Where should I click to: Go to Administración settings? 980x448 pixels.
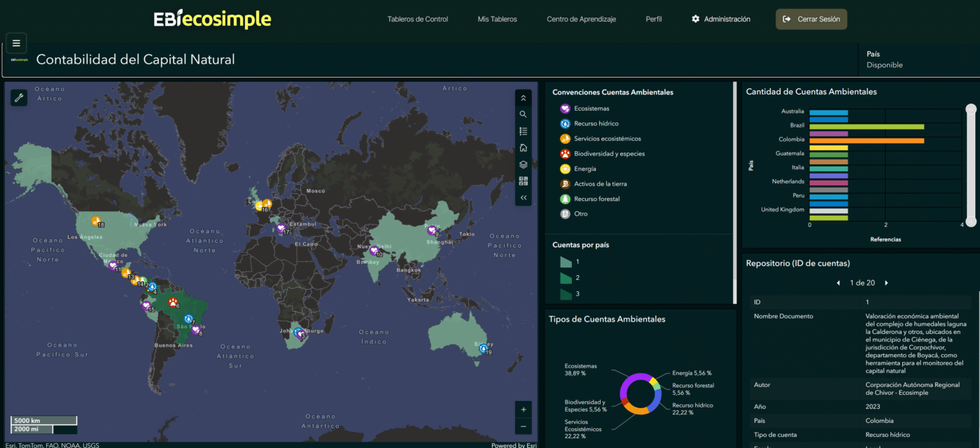tap(720, 20)
